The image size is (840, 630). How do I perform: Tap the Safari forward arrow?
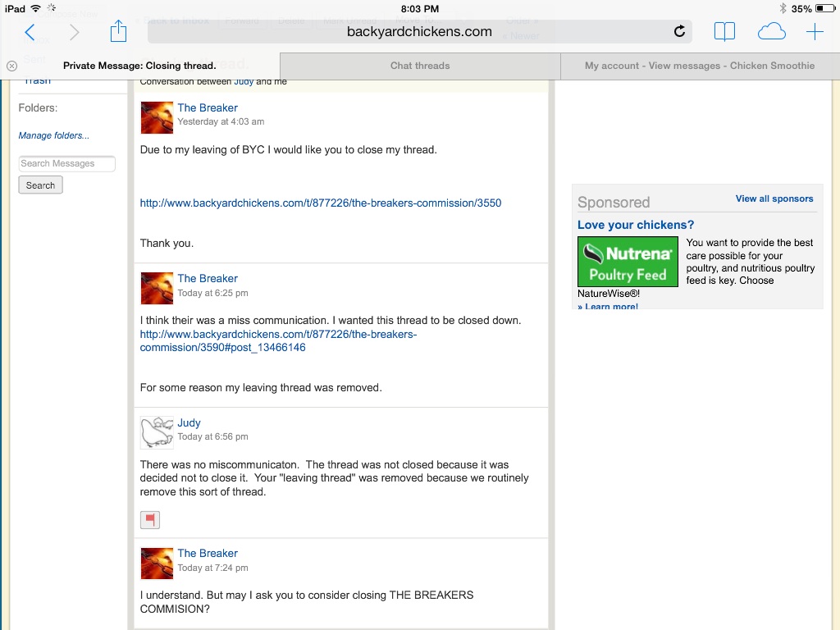[x=75, y=32]
